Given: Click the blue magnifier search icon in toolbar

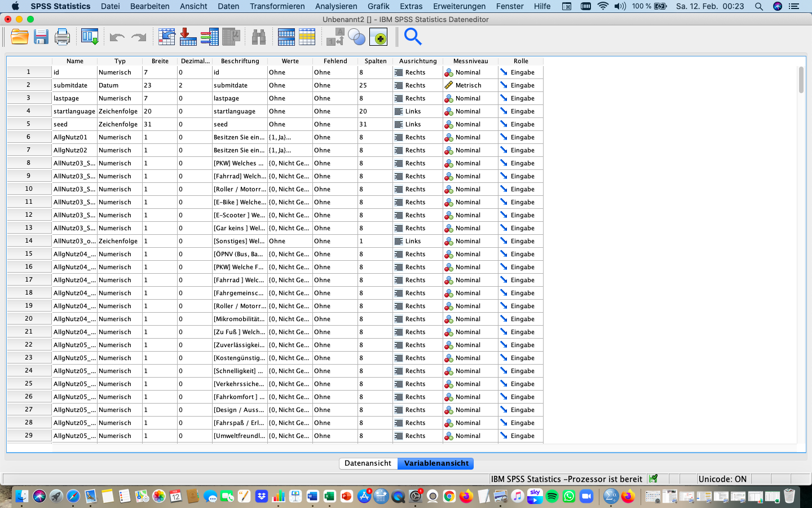Looking at the screenshot, I should [413, 37].
